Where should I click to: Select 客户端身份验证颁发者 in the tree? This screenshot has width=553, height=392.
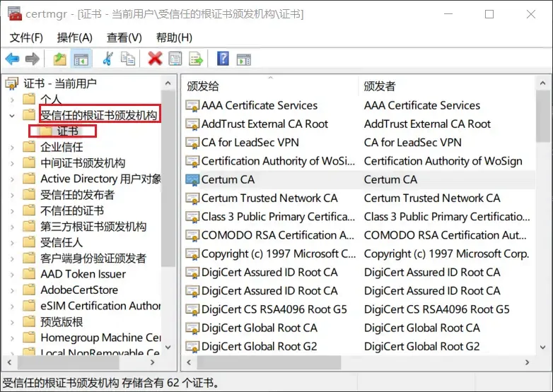click(93, 259)
